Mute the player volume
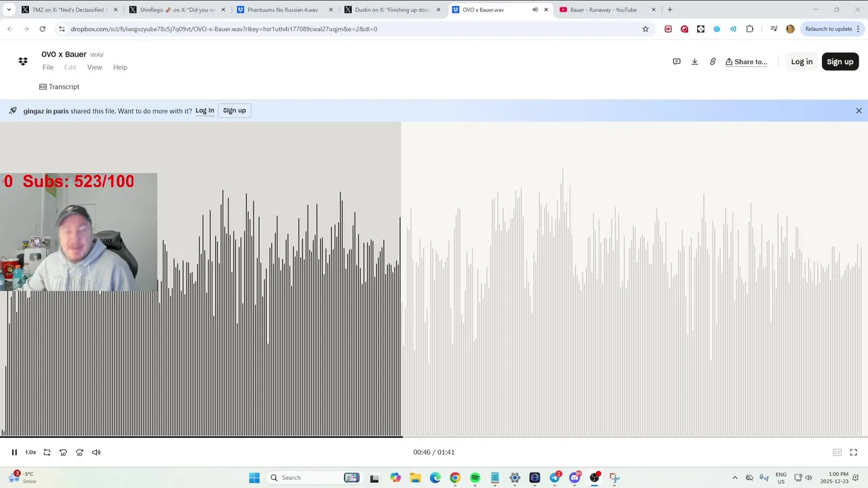The image size is (868, 488). click(x=96, y=452)
